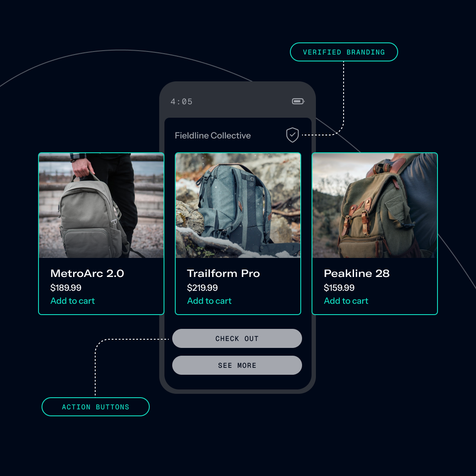Image resolution: width=476 pixels, height=476 pixels.
Task: Click the ACTION BUTTONS label
Action: [96, 407]
